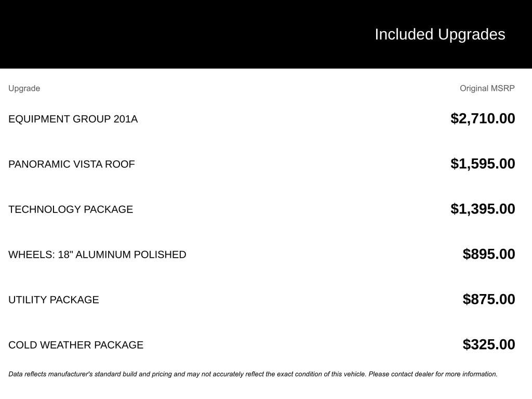Click the $895.00 price
The image size is (532, 399).
point(489,254)
